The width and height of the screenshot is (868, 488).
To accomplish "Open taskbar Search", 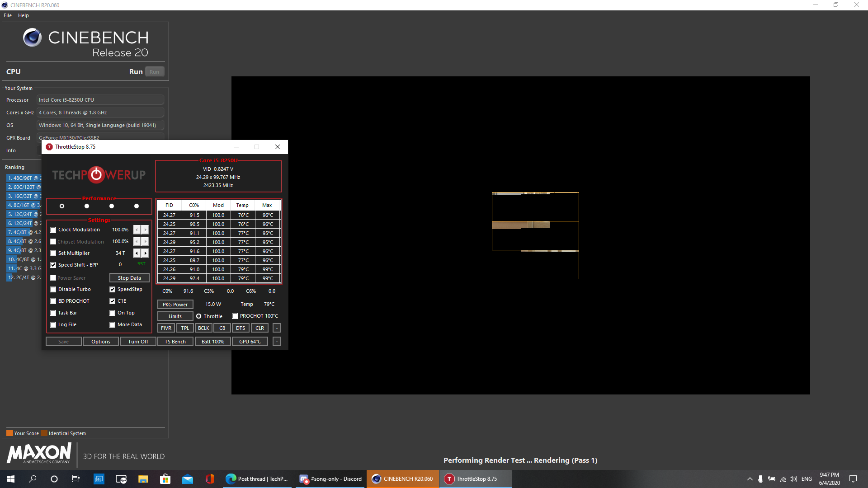I will (33, 479).
